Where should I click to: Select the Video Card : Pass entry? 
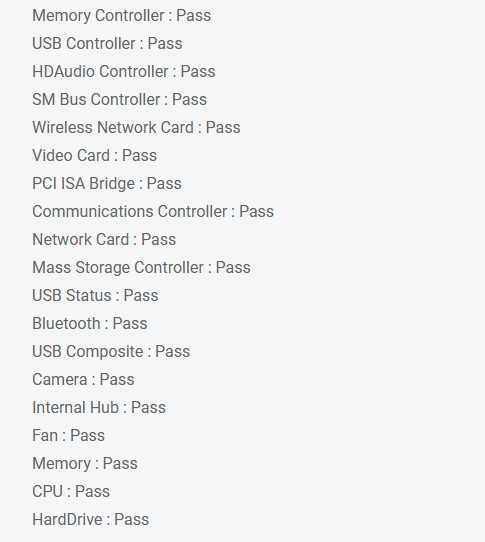94,156
